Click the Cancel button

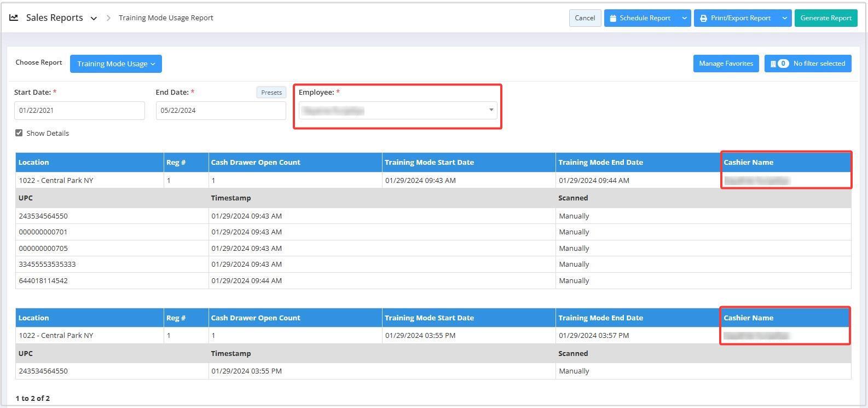(585, 18)
